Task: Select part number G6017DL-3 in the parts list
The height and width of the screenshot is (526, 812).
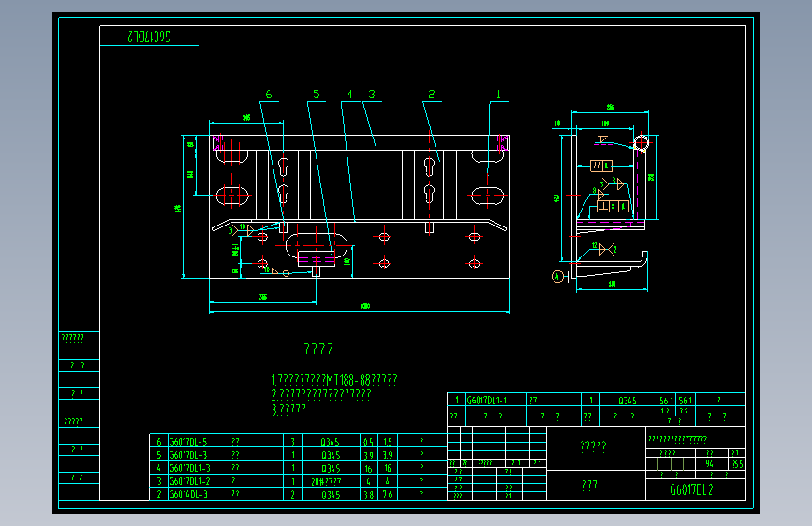Action: pyautogui.click(x=188, y=455)
